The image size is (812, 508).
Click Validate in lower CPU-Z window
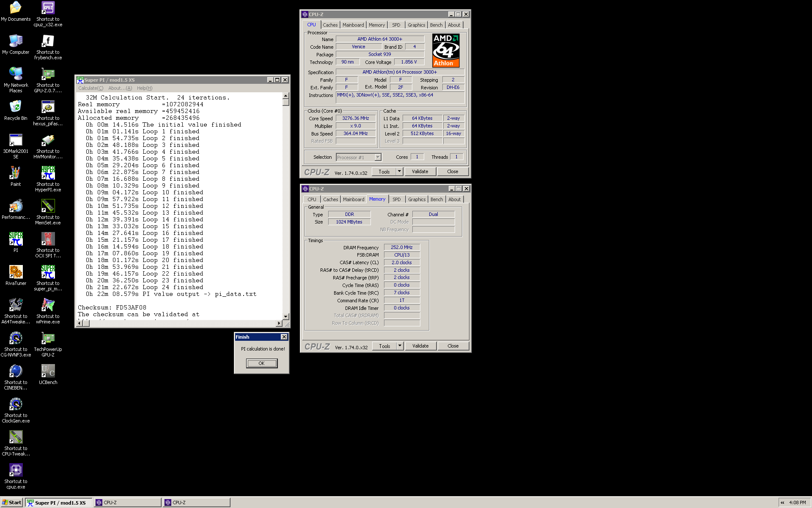(x=420, y=346)
